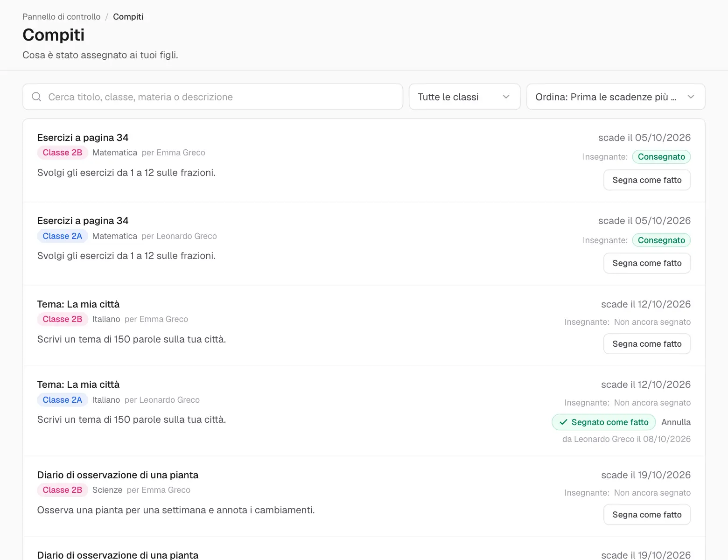Image resolution: width=728 pixels, height=560 pixels.
Task: Click Classe 2A tag on Leonardo's Italiano task
Action: 63,400
